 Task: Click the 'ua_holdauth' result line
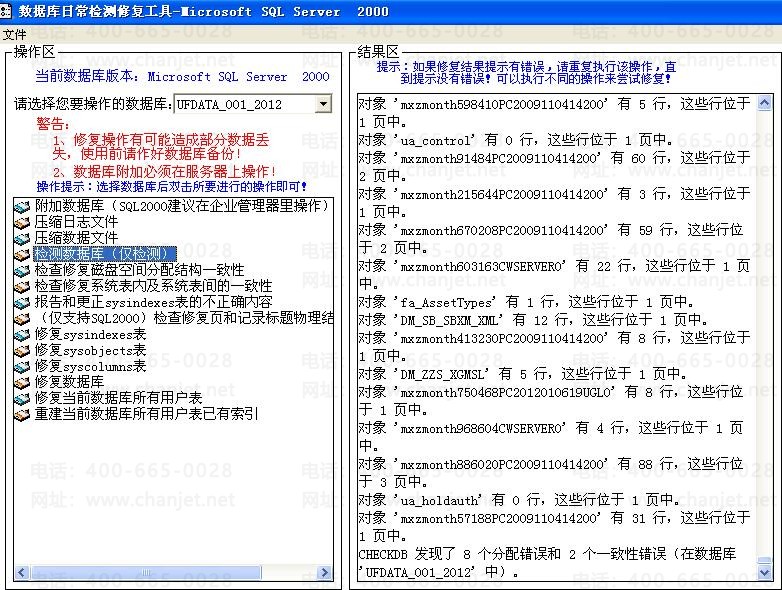click(x=519, y=500)
